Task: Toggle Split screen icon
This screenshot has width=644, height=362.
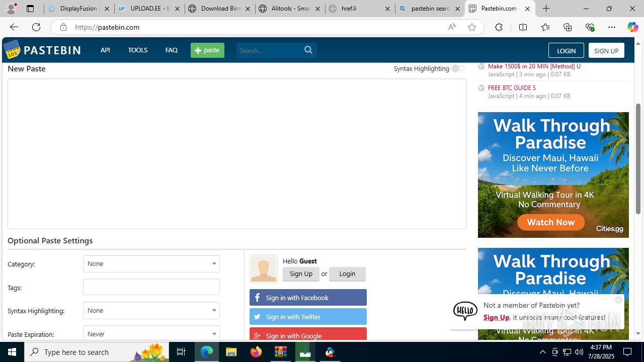Action: coord(523,27)
